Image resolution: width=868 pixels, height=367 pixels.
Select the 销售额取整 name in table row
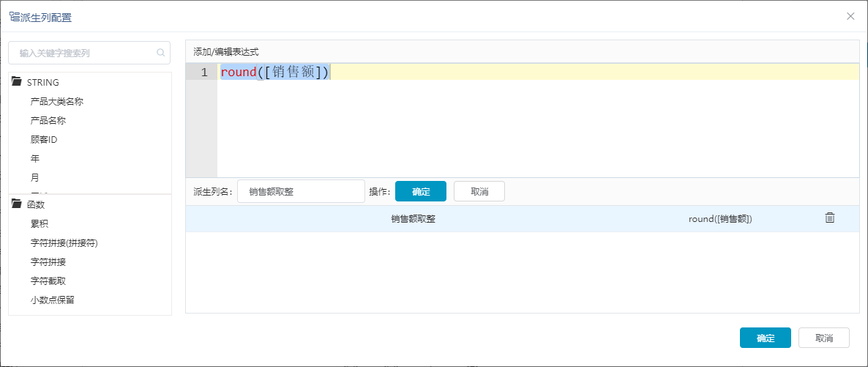(x=413, y=219)
